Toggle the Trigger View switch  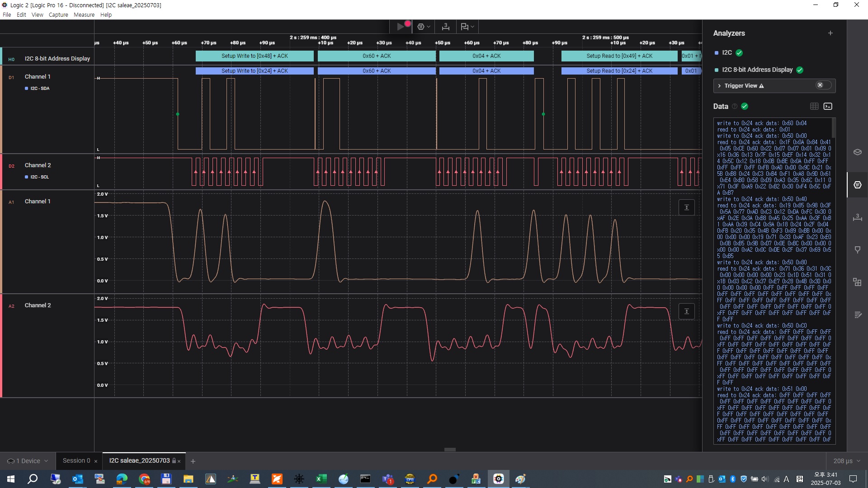pos(823,85)
